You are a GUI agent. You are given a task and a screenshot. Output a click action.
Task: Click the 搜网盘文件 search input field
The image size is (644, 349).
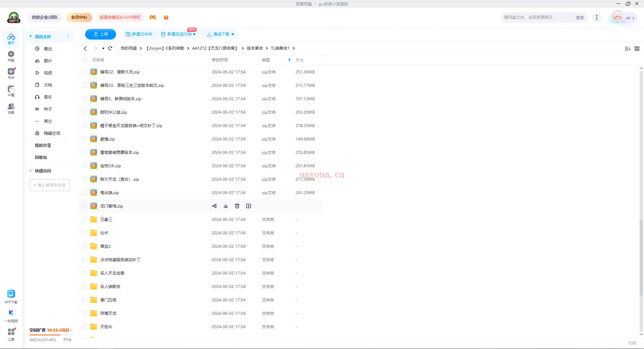[x=538, y=17]
